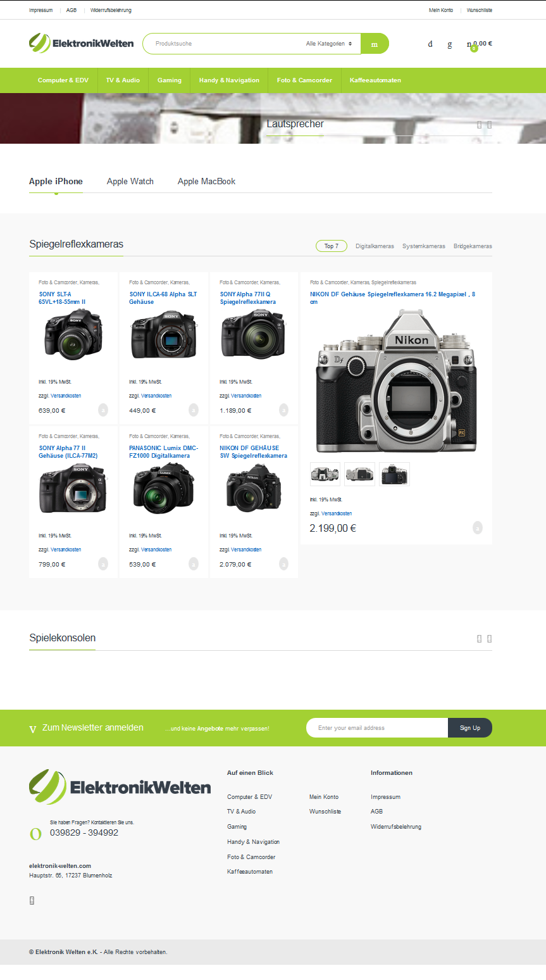Click footer Mein Konto link

coord(324,796)
